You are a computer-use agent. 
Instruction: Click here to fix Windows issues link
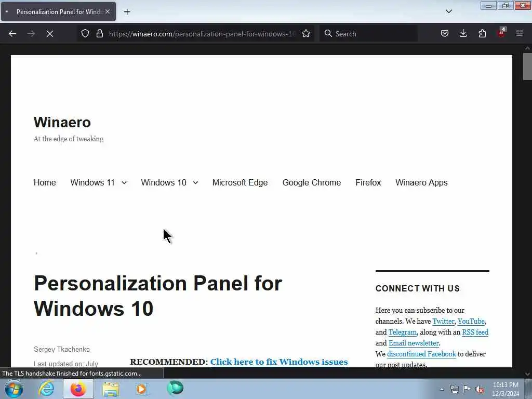point(279,362)
